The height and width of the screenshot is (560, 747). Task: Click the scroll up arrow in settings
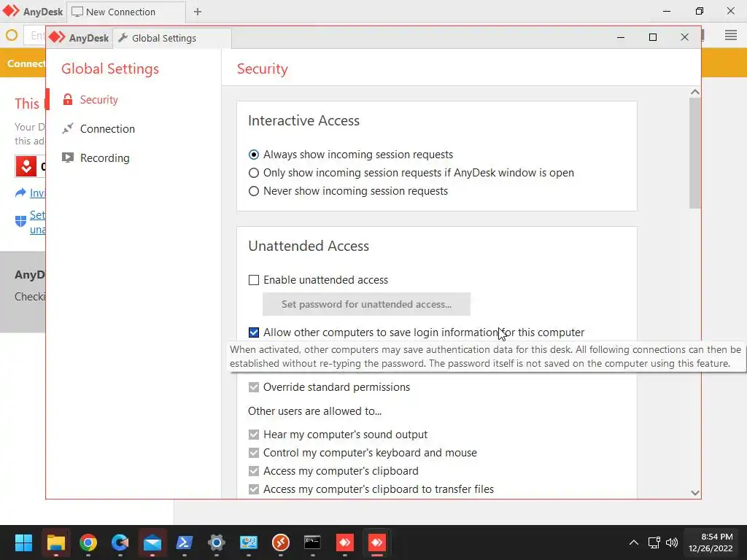[x=695, y=92]
